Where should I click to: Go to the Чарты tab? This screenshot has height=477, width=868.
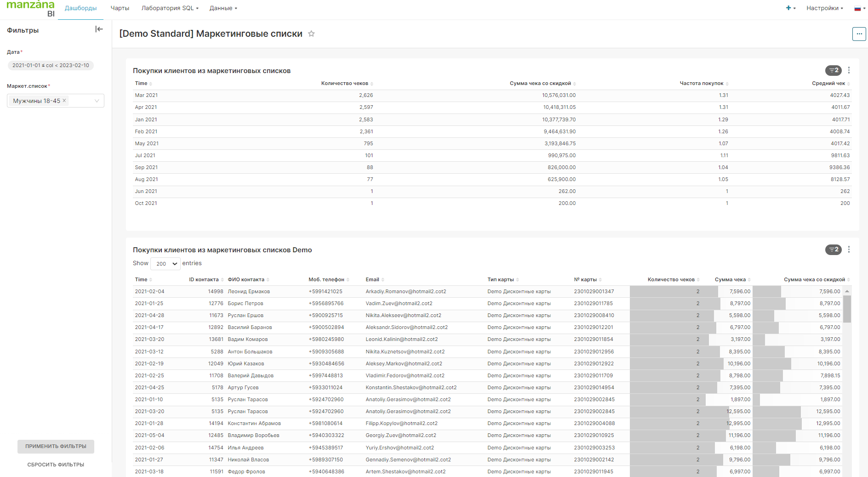pyautogui.click(x=120, y=8)
